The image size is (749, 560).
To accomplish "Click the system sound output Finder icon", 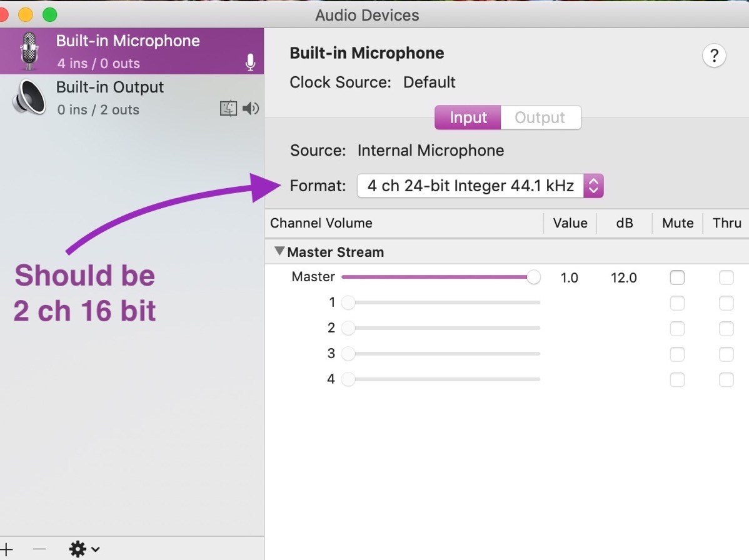I will pyautogui.click(x=228, y=109).
